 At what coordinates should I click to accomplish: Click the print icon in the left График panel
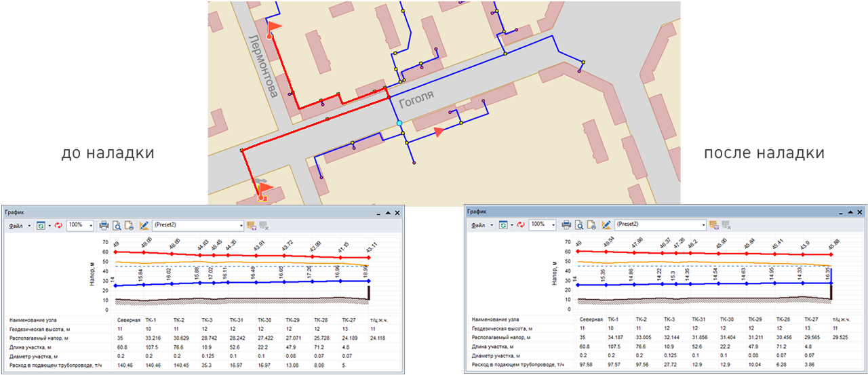pos(104,225)
